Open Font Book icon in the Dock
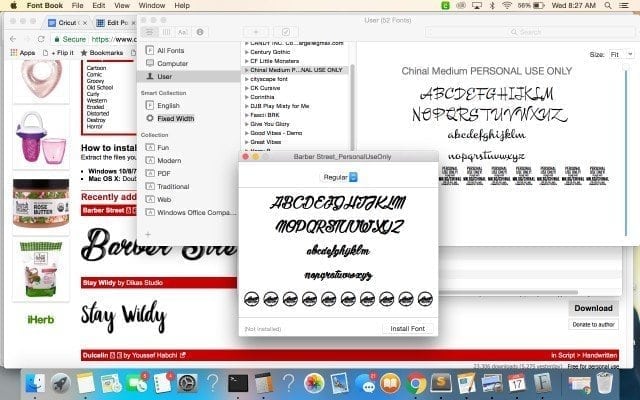Image resolution: width=640 pixels, height=400 pixels. tap(542, 384)
